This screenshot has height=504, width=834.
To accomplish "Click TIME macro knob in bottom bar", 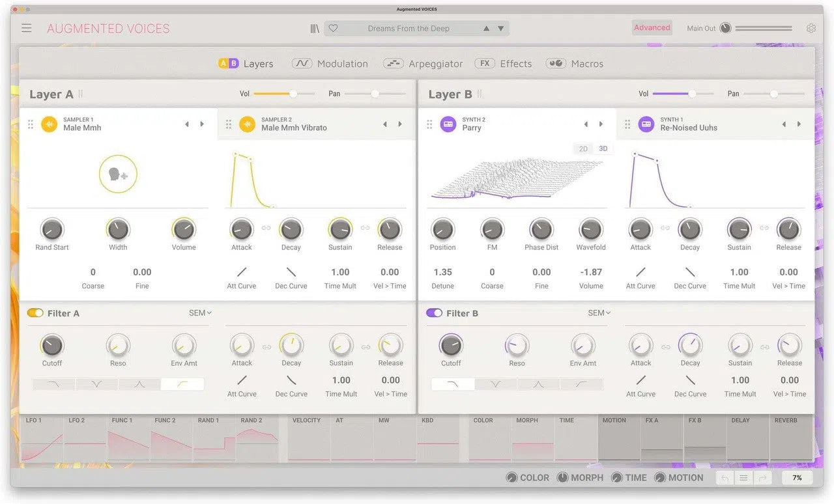I will coord(616,478).
